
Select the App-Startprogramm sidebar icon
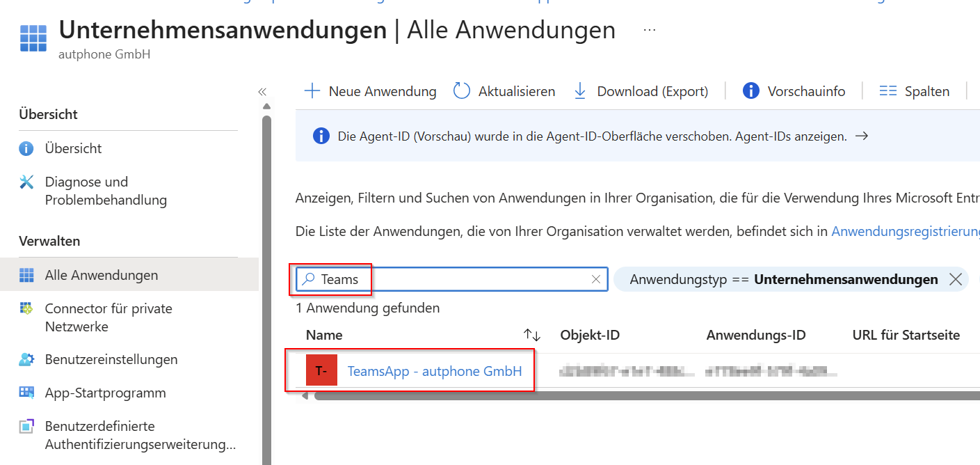pos(26,393)
